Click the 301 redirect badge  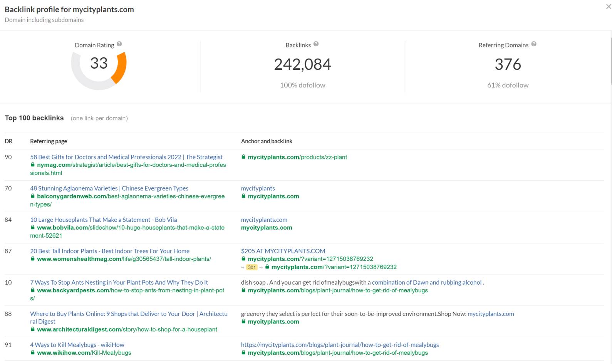pos(252,267)
